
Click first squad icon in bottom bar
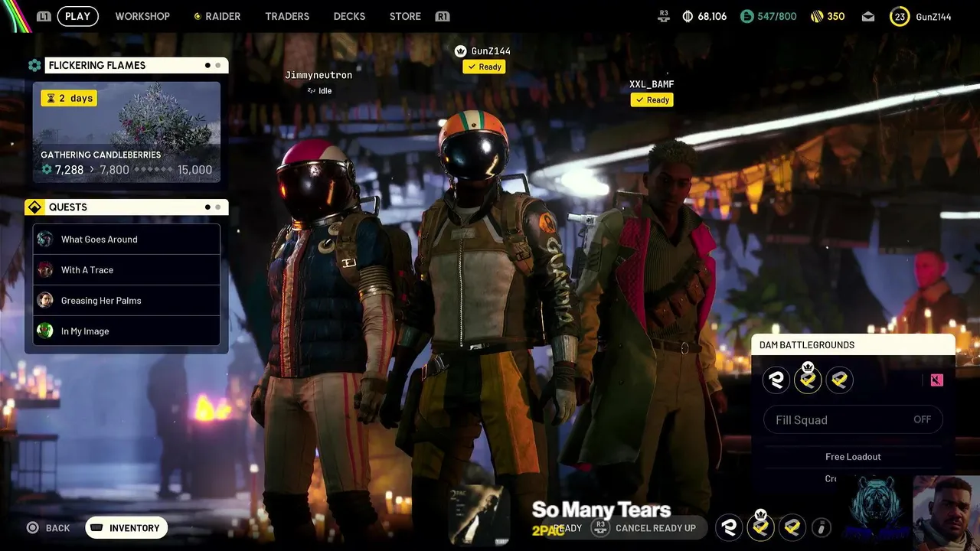(729, 527)
